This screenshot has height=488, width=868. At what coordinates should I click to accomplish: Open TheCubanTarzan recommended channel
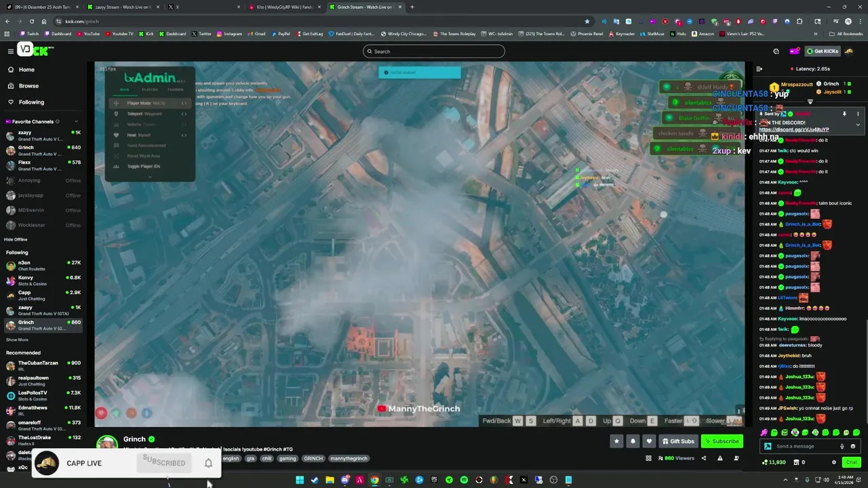pyautogui.click(x=43, y=366)
